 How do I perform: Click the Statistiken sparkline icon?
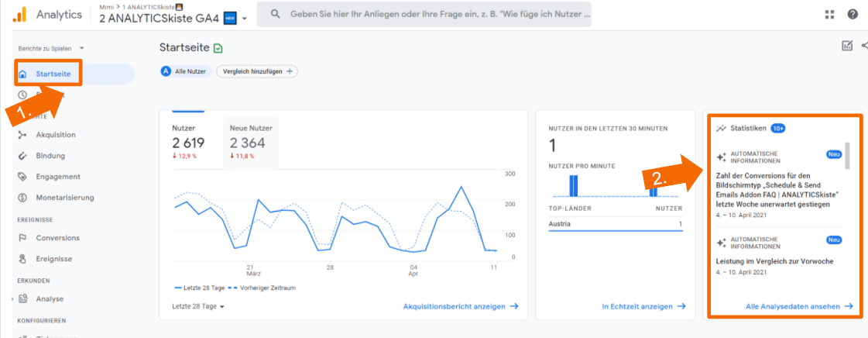pos(721,129)
